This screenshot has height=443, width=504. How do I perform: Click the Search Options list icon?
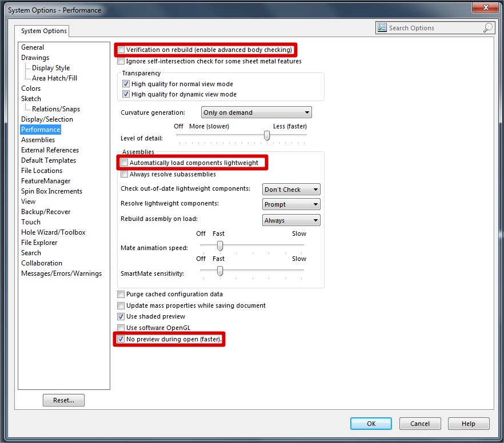pos(383,28)
